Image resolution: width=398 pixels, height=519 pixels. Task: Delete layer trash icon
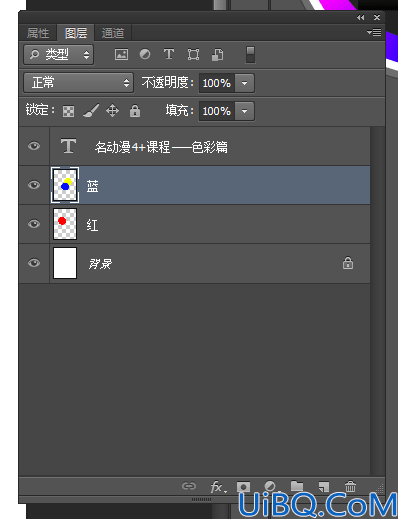(x=350, y=486)
